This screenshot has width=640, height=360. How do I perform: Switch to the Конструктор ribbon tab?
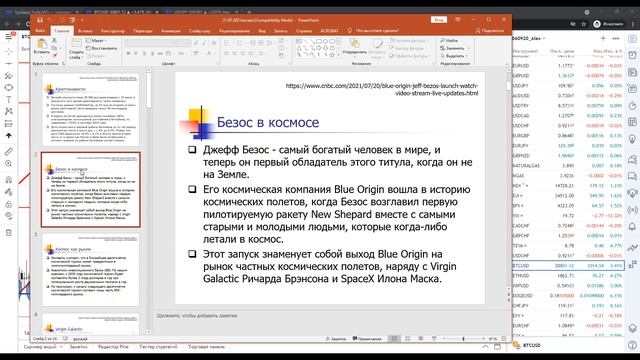pyautogui.click(x=113, y=31)
